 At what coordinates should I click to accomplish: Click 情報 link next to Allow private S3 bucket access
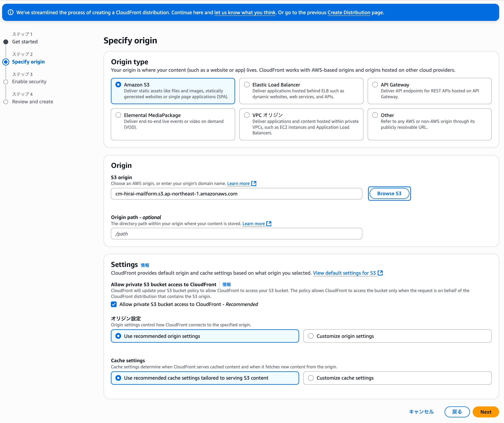[227, 285]
